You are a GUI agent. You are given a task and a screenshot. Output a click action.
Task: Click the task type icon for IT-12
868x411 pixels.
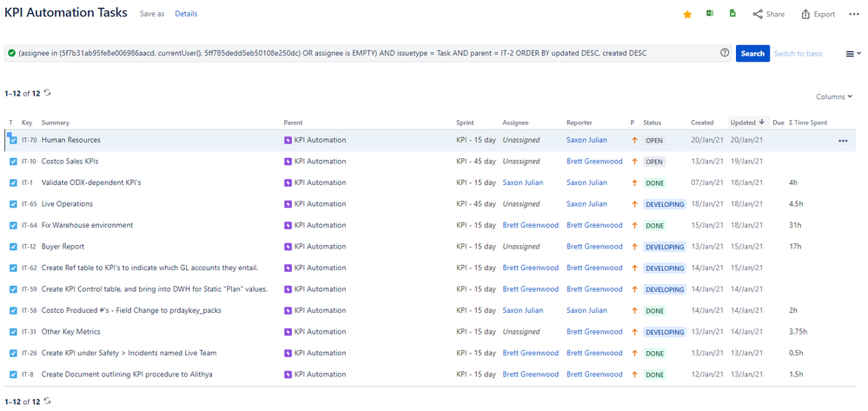tap(13, 247)
